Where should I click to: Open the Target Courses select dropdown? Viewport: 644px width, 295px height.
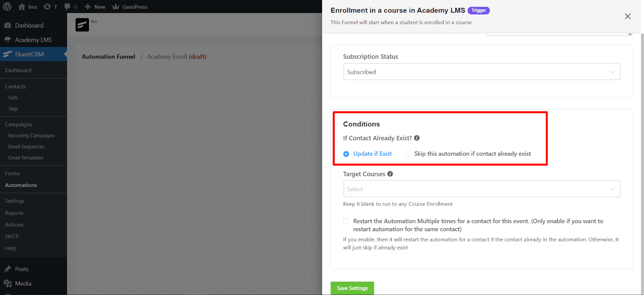click(x=613, y=189)
